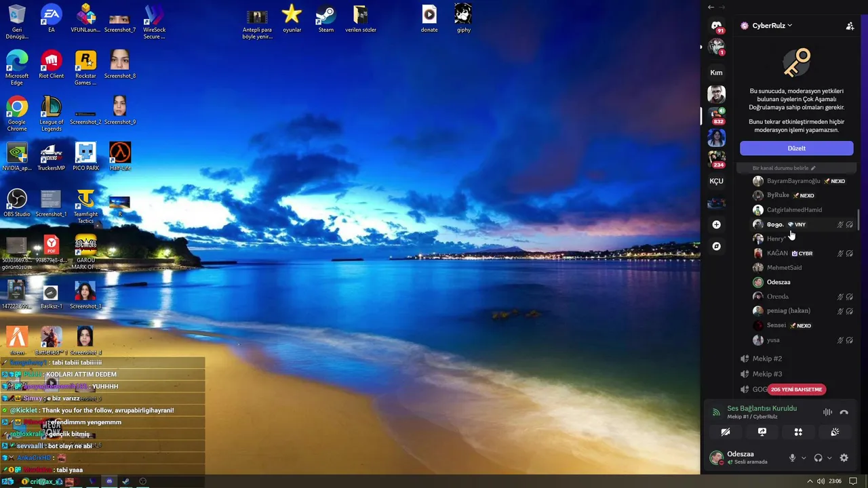Start an activity in voice channel
The image size is (868, 488).
click(798, 432)
